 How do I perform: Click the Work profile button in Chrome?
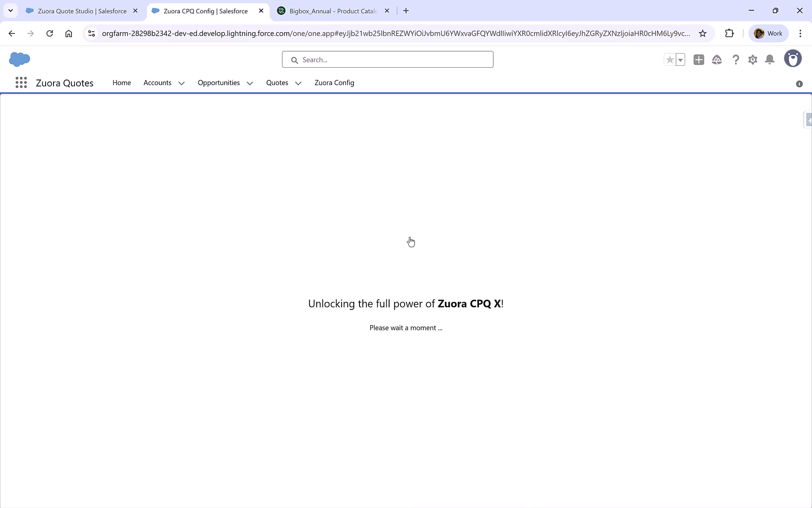point(768,33)
